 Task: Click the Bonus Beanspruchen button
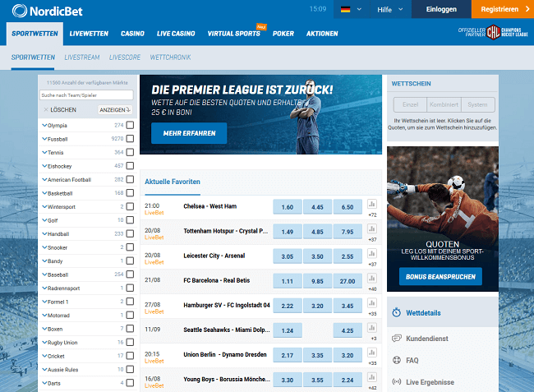click(440, 277)
